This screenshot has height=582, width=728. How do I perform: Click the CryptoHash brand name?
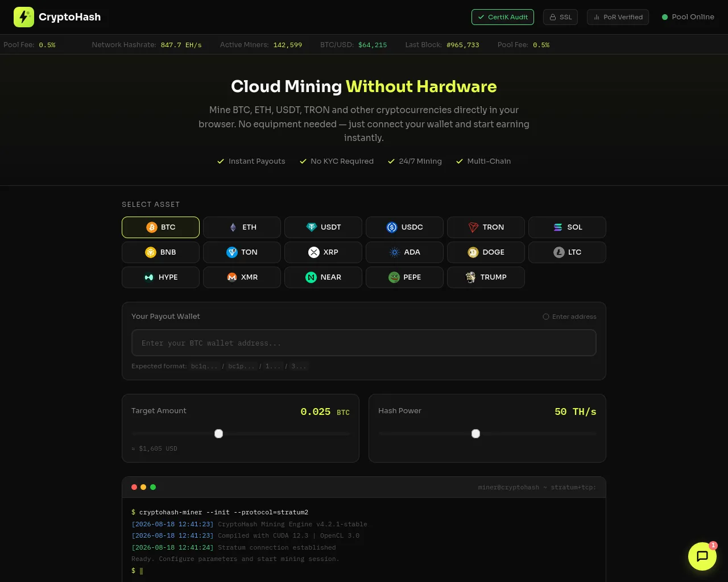point(70,17)
